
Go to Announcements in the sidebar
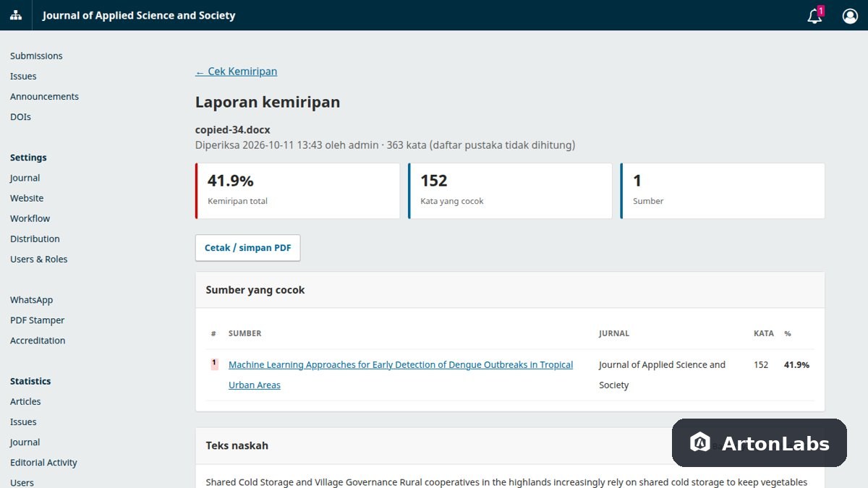(x=44, y=96)
